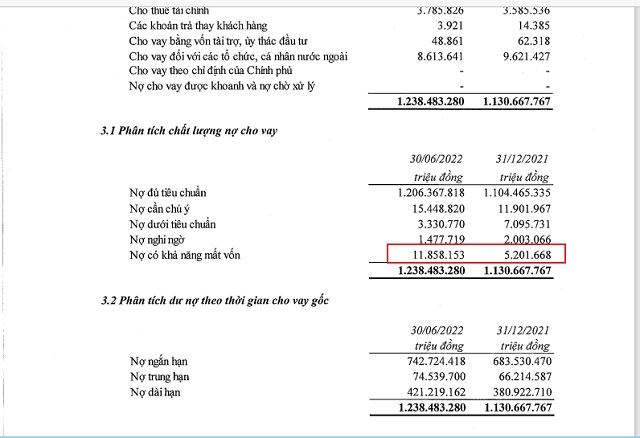Click the highlighted value 11.858.153
Image resolution: width=640 pixels, height=438 pixels.
pos(439,256)
